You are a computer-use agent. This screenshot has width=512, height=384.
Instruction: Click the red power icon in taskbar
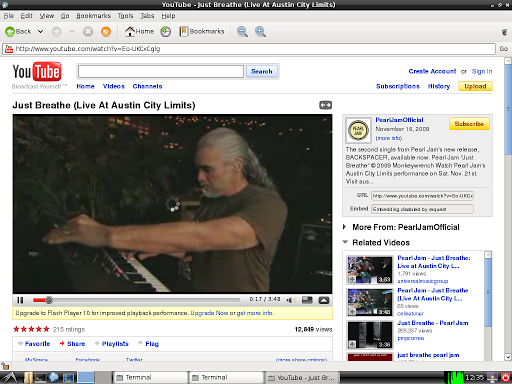click(505, 377)
